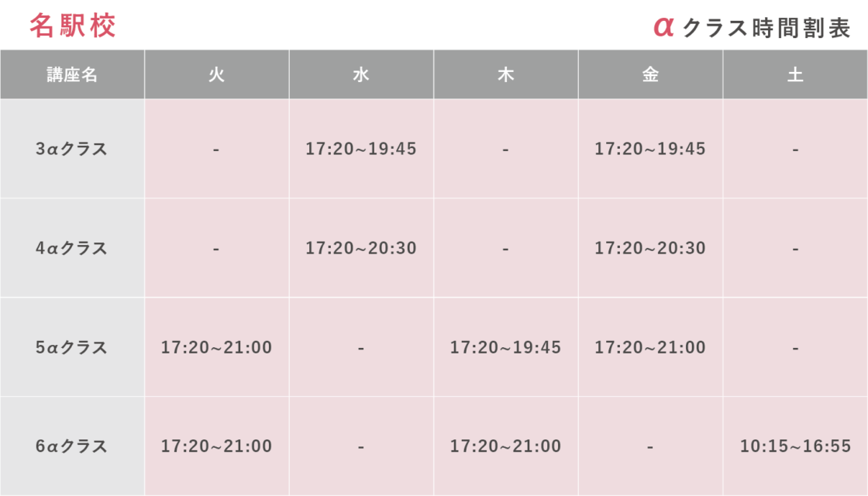Viewport: 868px width, 496px height.
Task: Click the 6αクラス row label
Action: click(72, 447)
